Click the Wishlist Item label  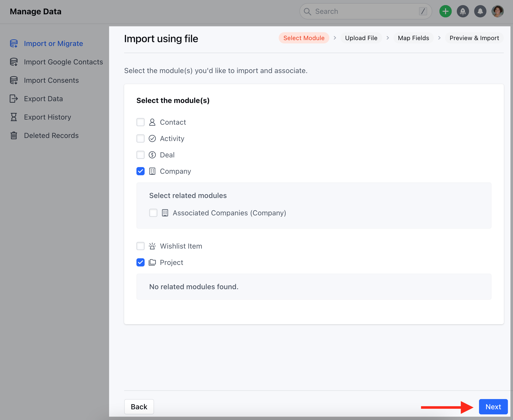181,246
